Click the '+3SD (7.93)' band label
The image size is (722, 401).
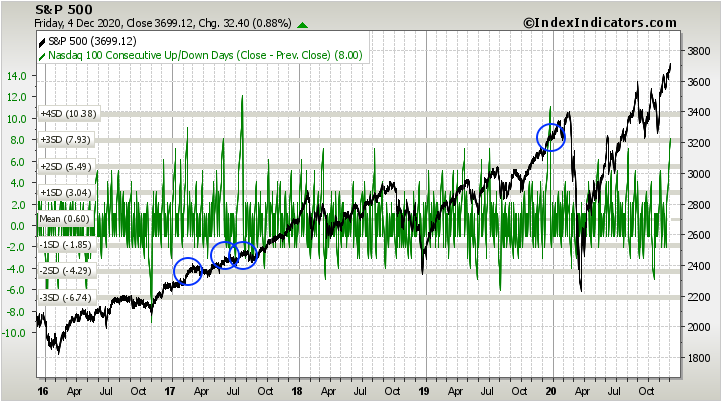[x=65, y=139]
